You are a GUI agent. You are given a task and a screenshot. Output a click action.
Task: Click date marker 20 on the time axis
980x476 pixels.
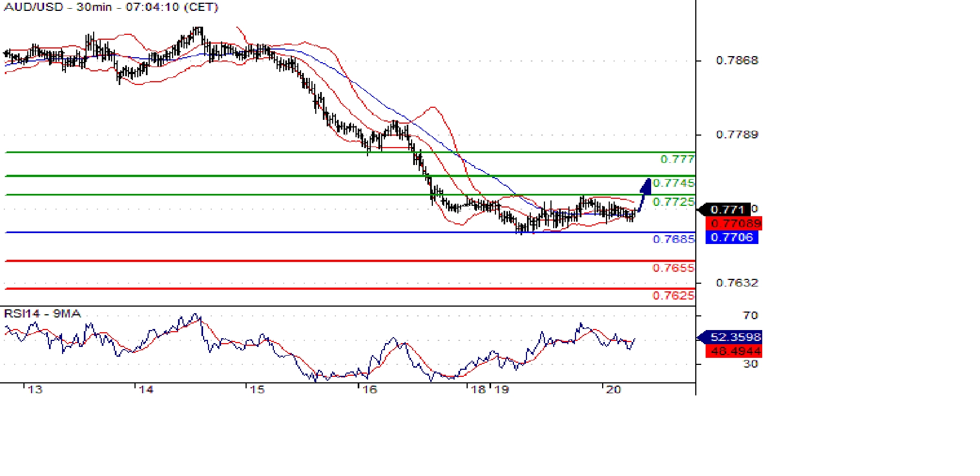coord(614,389)
